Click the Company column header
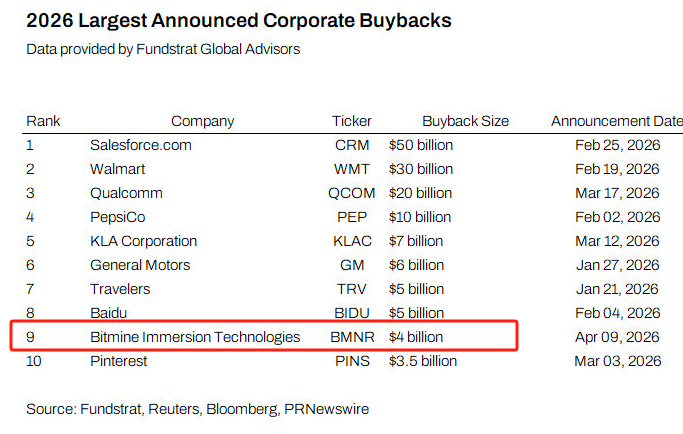 (203, 121)
